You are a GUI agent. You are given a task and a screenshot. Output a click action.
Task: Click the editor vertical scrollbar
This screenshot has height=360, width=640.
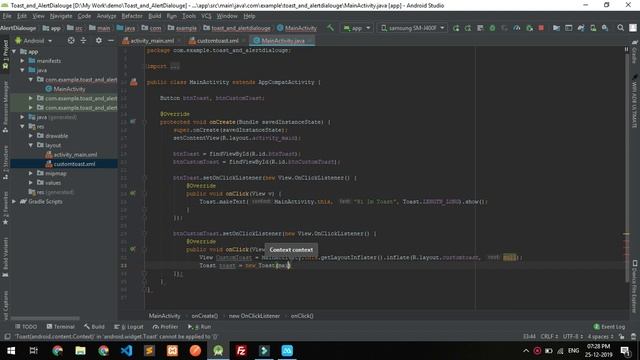click(627, 167)
